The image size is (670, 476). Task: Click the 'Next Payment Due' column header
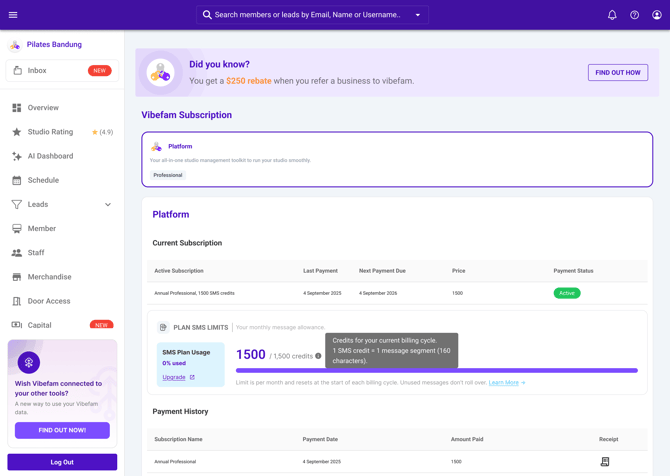pos(382,271)
